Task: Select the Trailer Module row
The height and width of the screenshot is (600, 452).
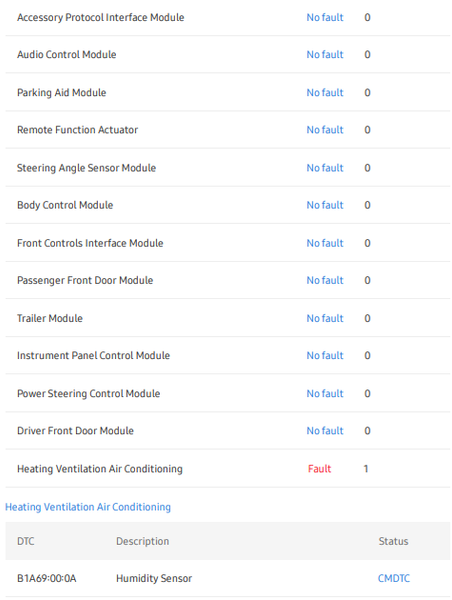Action: (x=228, y=318)
